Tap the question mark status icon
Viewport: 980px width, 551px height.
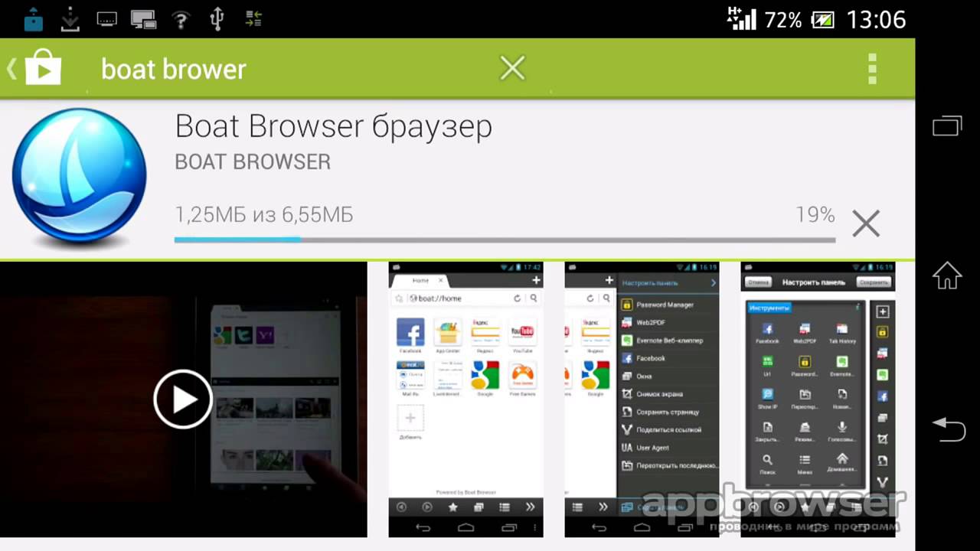pyautogui.click(x=181, y=20)
